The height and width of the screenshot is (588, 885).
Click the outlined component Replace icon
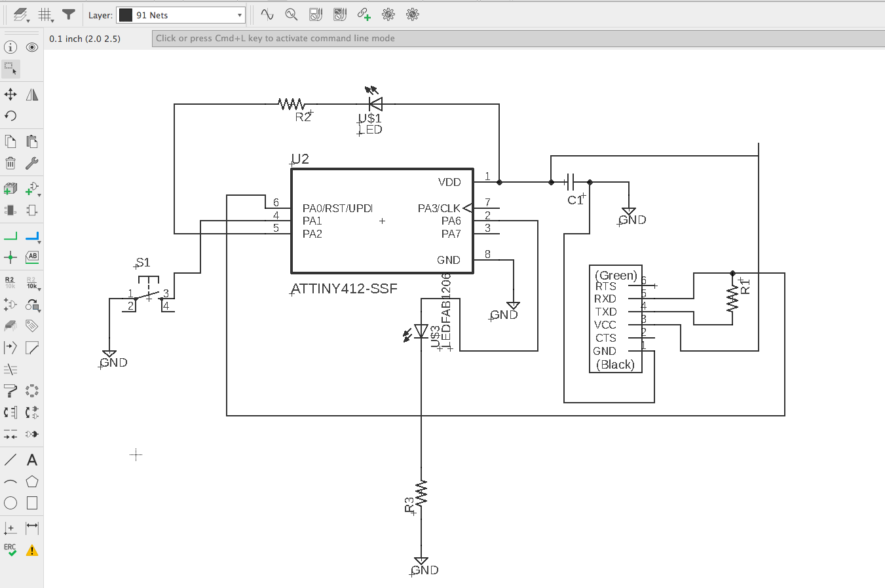[32, 210]
